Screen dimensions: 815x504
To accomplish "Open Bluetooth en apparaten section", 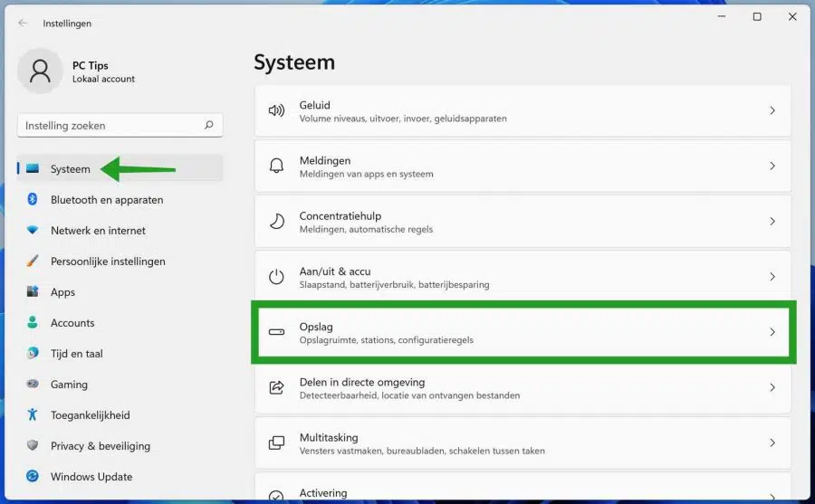I will pos(120,200).
